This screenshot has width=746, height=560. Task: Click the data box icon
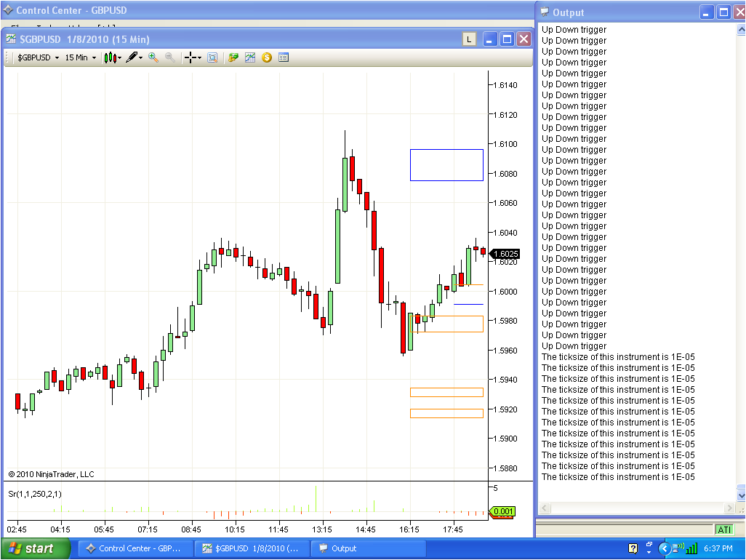[x=212, y=57]
